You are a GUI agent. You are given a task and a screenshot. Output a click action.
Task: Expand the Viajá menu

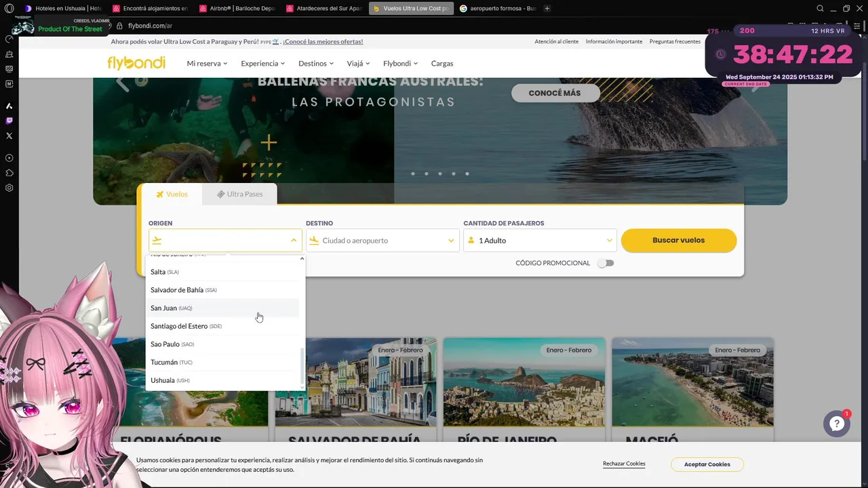[358, 63]
